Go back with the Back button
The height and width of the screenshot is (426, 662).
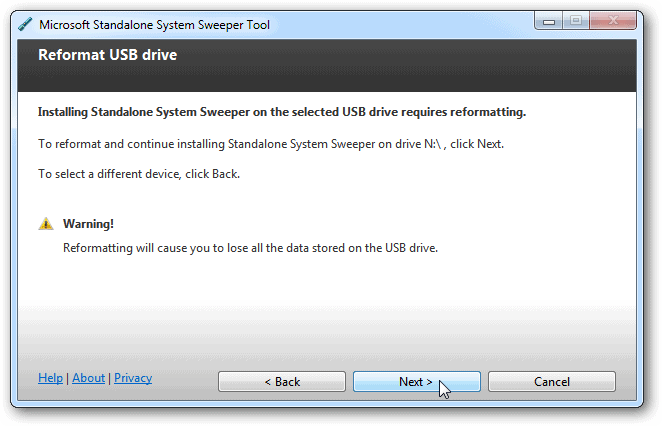coord(282,382)
